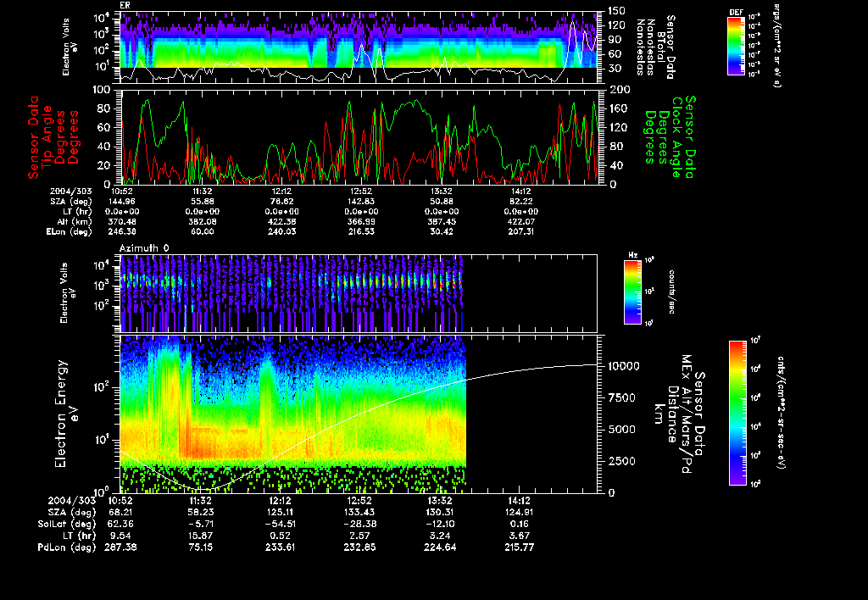Click ELon value 60.00
The image size is (868, 600).
(x=202, y=232)
